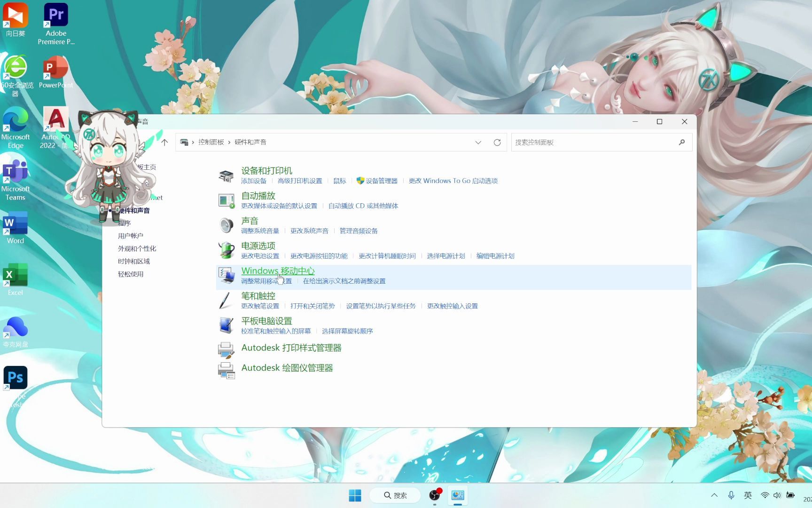Click the 选择电源计划 link

point(446,256)
